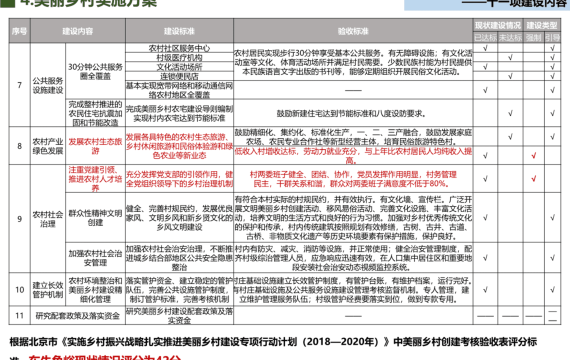Select the 已达标 sub-header
Viewport: 570px width, 360px height.
coord(485,37)
